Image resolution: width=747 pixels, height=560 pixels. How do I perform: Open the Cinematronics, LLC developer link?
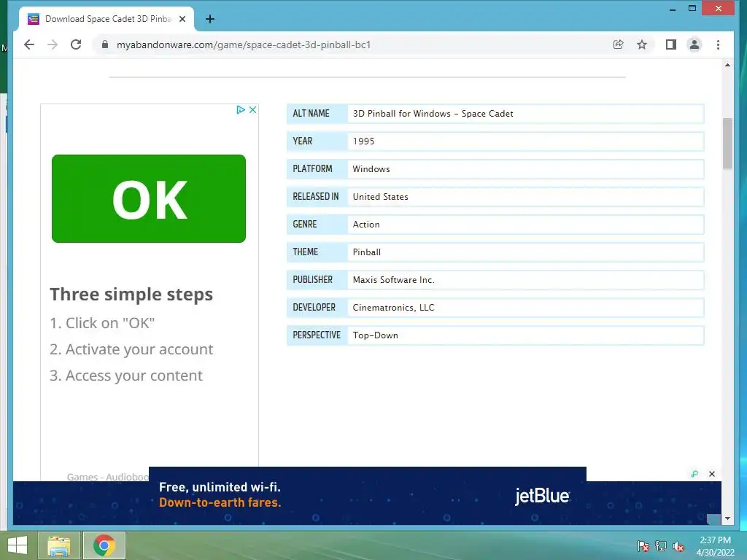click(x=393, y=308)
